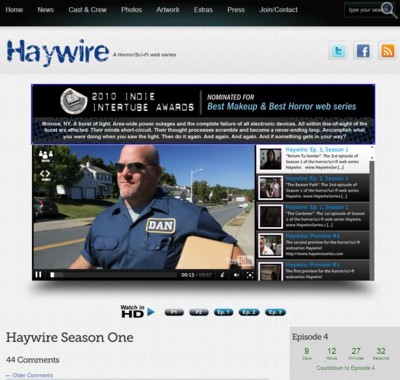The width and height of the screenshot is (400, 380).
Task: Click the Episode 4 heading
Action: [x=310, y=337]
